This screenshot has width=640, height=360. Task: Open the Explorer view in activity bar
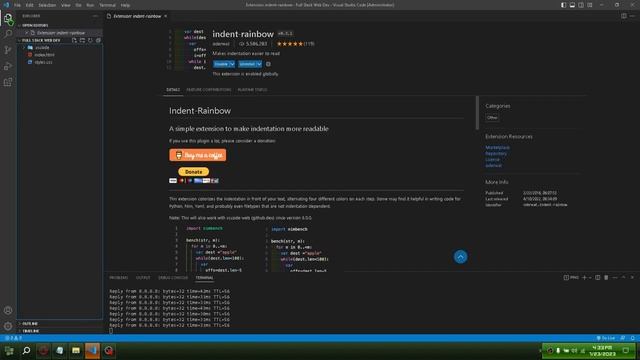(8, 19)
